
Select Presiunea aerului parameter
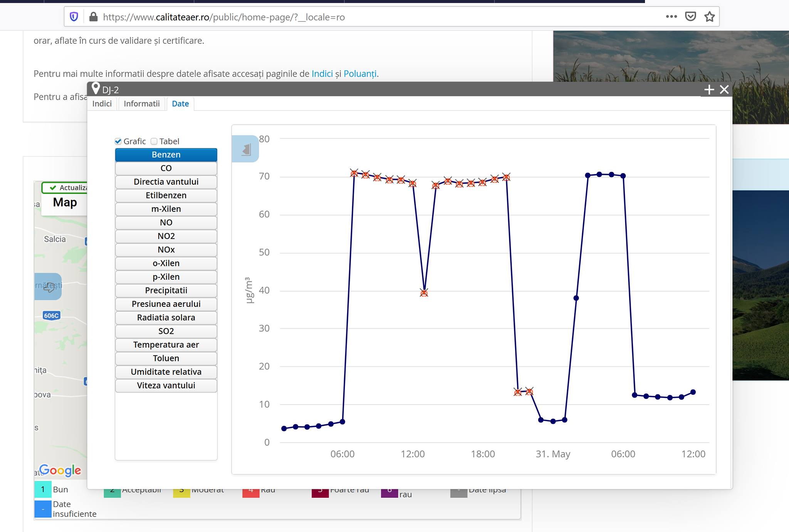pyautogui.click(x=166, y=304)
